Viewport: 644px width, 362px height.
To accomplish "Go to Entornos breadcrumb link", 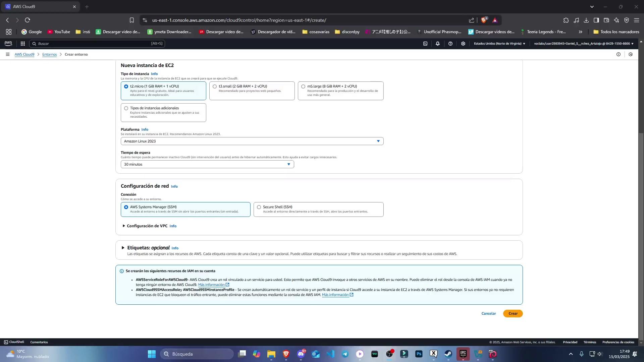I will pyautogui.click(x=49, y=54).
